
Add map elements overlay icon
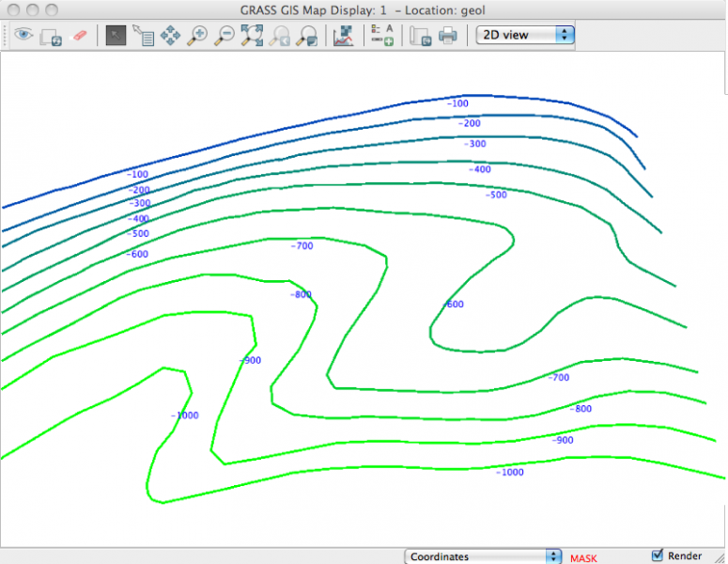tap(381, 36)
